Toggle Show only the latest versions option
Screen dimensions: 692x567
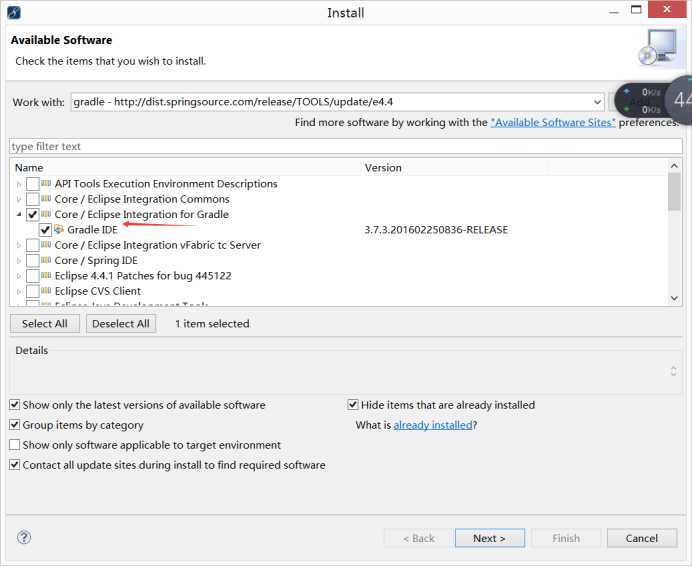[x=15, y=405]
